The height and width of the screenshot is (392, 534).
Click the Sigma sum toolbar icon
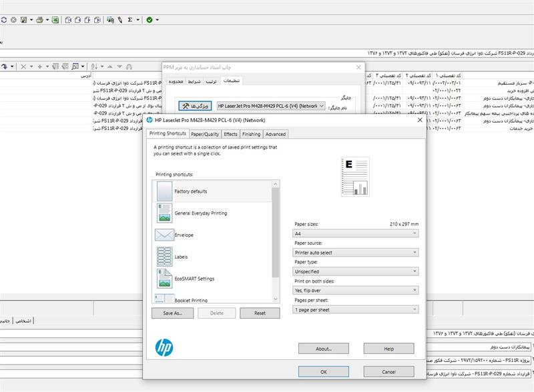point(129,20)
